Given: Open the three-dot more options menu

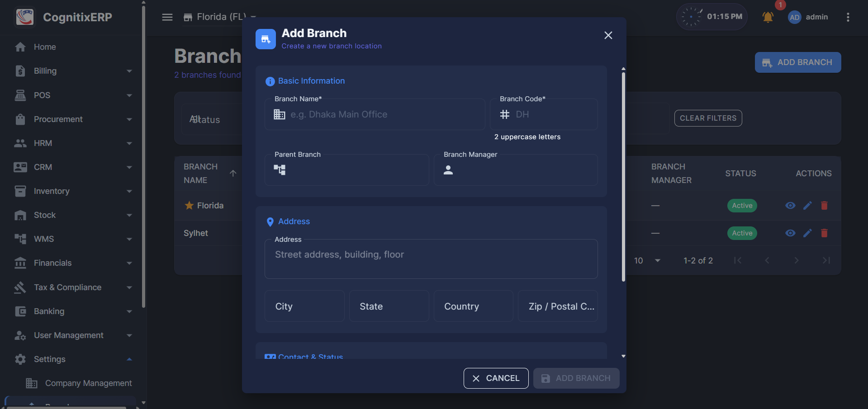Looking at the screenshot, I should pyautogui.click(x=848, y=17).
